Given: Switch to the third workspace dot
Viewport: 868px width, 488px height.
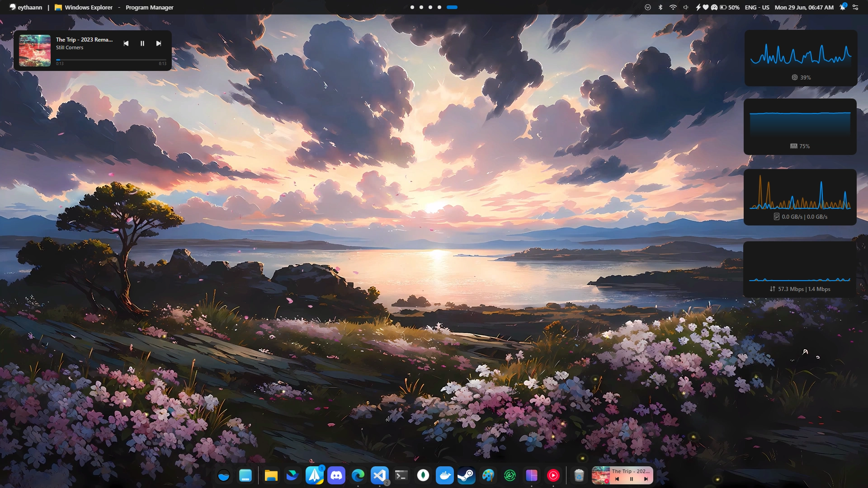Looking at the screenshot, I should coord(430,7).
